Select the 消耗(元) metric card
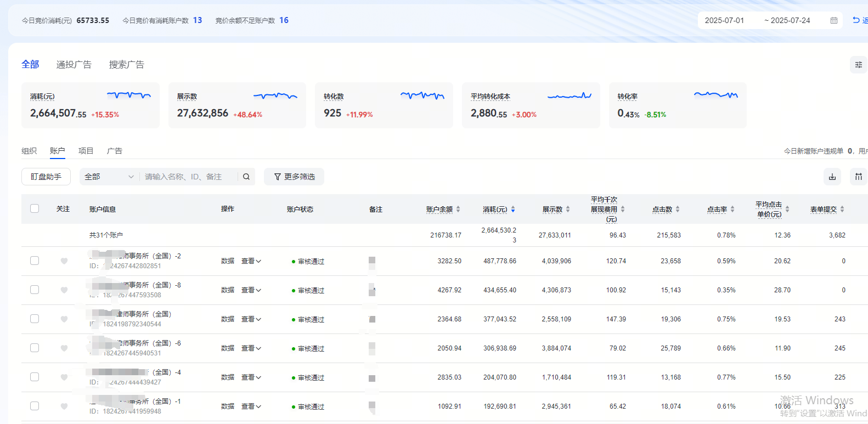This screenshot has width=868, height=424. [x=91, y=105]
